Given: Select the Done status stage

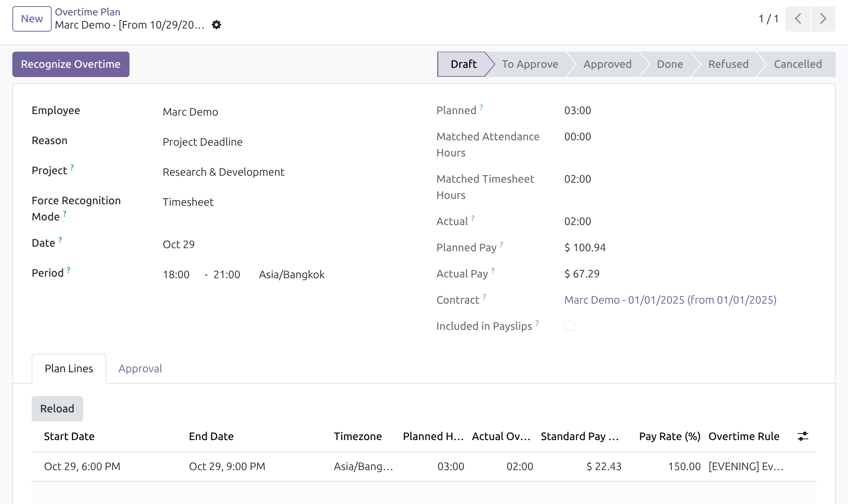Looking at the screenshot, I should pyautogui.click(x=670, y=64).
